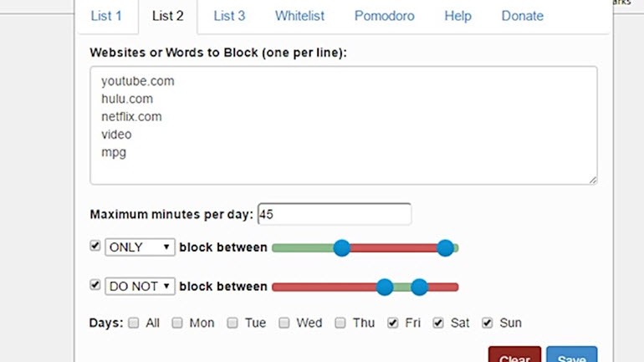Enable the Mon checkbox

point(177,323)
